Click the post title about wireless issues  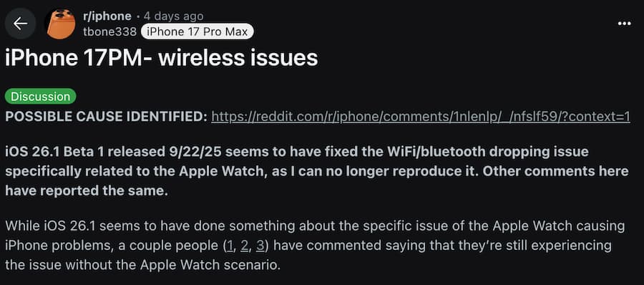(x=162, y=58)
